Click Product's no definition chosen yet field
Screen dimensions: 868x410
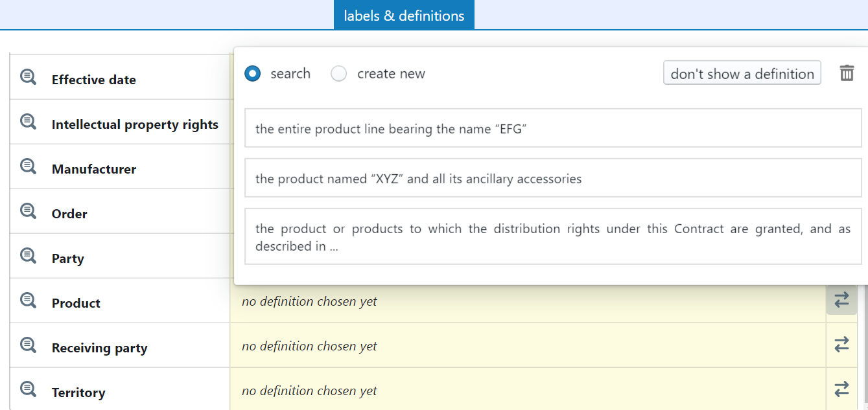coord(528,301)
